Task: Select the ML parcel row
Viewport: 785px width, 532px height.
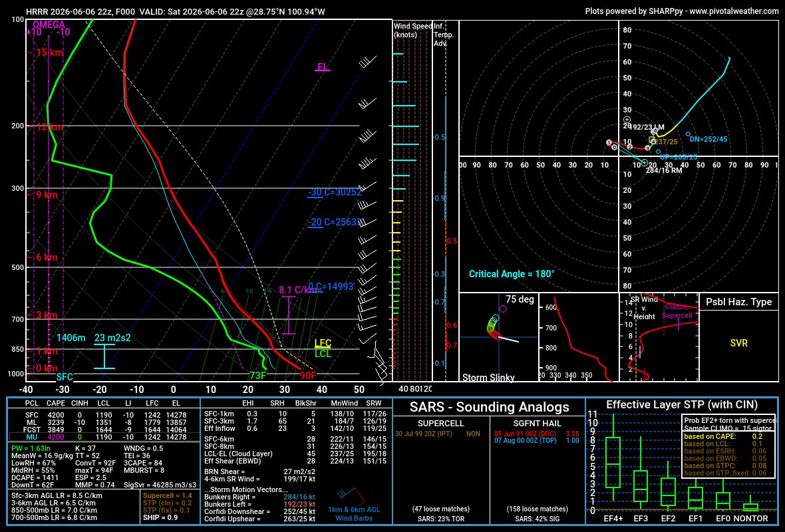Action: 104,422
